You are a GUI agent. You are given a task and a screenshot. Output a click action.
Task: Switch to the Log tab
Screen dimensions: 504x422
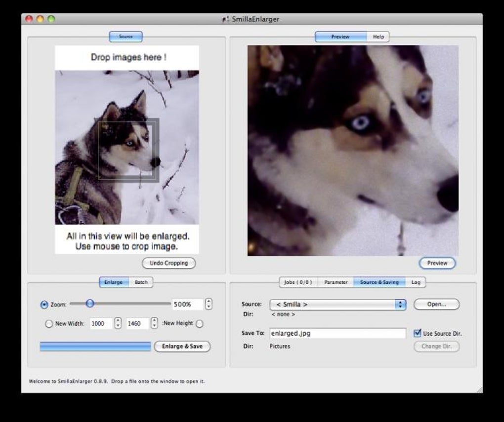coord(416,282)
